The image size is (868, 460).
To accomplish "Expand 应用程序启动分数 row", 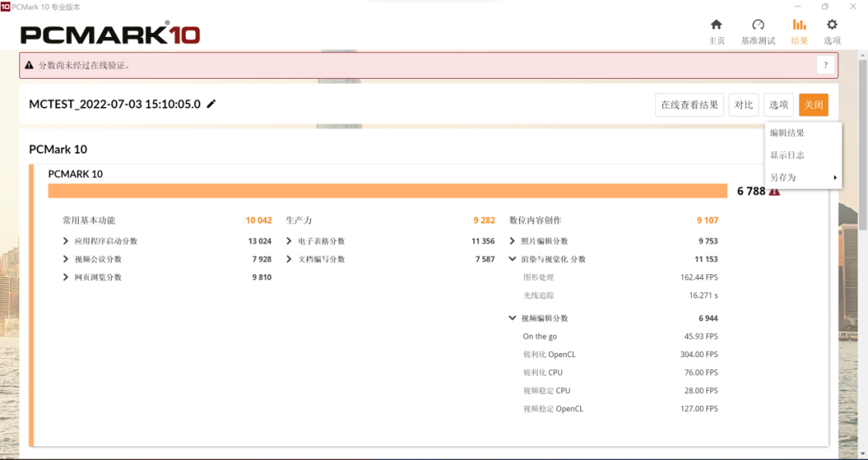I will (x=66, y=241).
